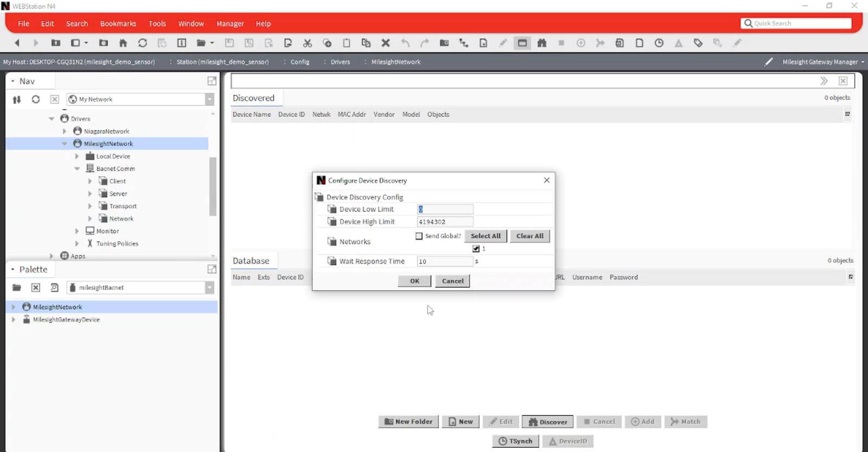Viewport: 868px width, 452px height.
Task: Click the binoculars Discover toolbar icon
Action: click(x=542, y=43)
